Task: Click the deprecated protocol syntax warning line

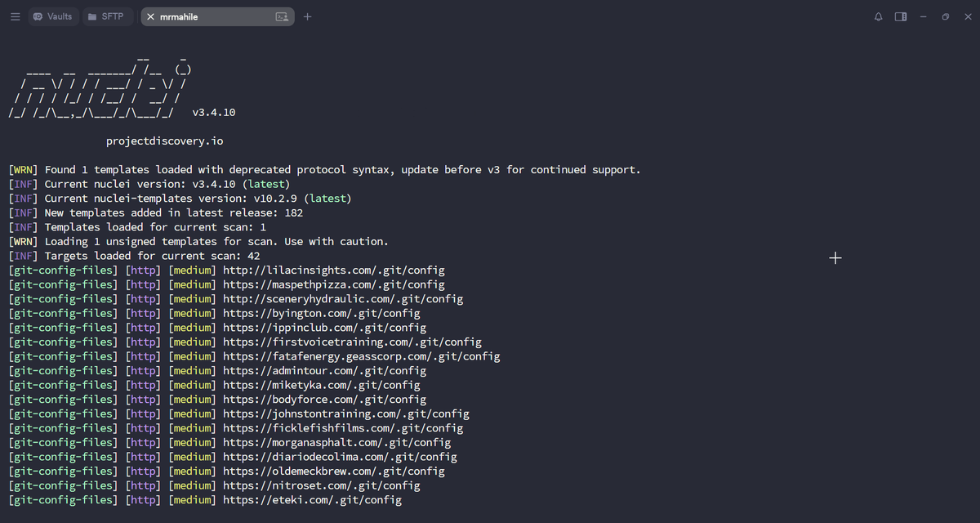Action: click(324, 170)
